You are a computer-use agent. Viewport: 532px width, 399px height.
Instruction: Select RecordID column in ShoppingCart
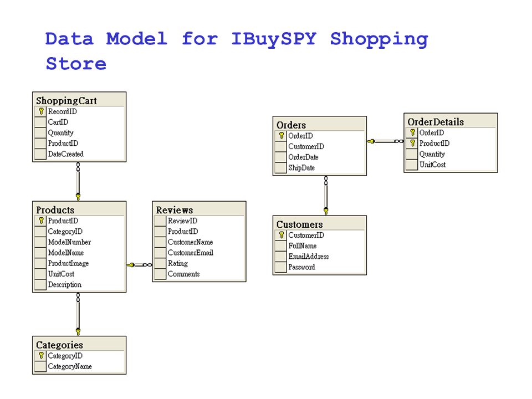[x=63, y=111]
